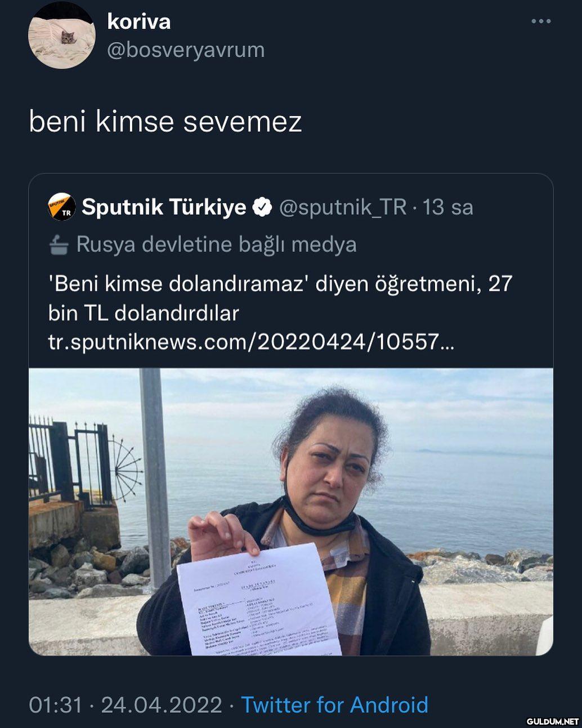582x728 pixels.
Task: Tap the 13 sa time on quoted tweet
Action: [x=448, y=207]
